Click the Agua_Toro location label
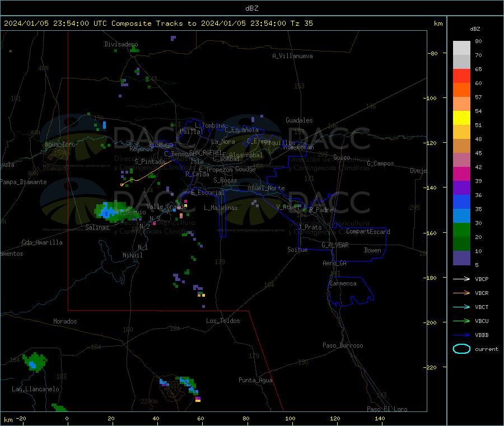 60,144
